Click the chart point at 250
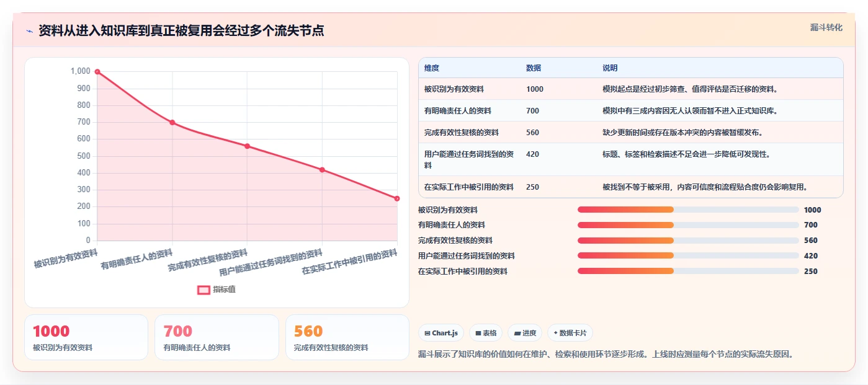Screen dimensions: 868x385 [397, 198]
